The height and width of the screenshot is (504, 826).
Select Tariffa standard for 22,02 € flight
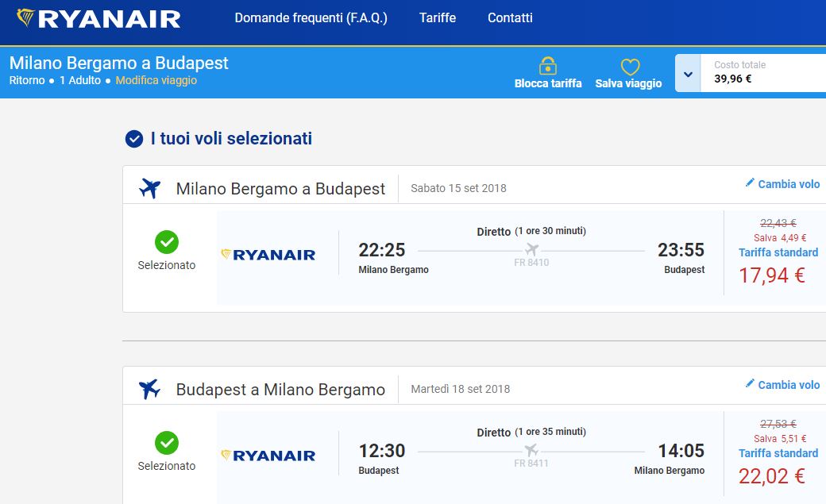[778, 453]
